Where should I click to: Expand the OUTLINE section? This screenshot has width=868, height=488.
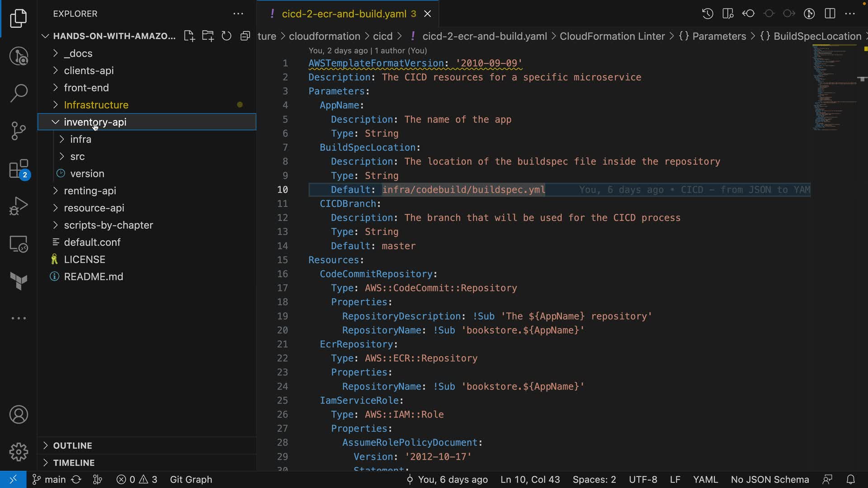coord(72,446)
